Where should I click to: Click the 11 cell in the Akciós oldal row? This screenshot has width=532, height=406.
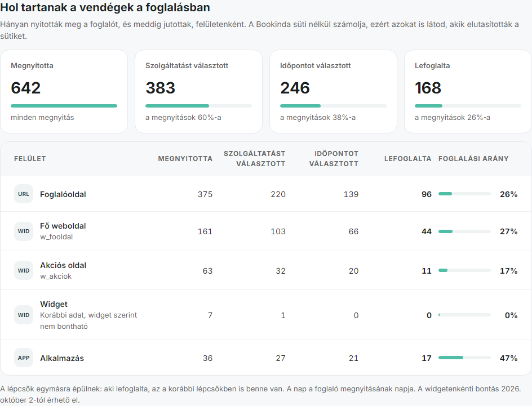coord(427,271)
